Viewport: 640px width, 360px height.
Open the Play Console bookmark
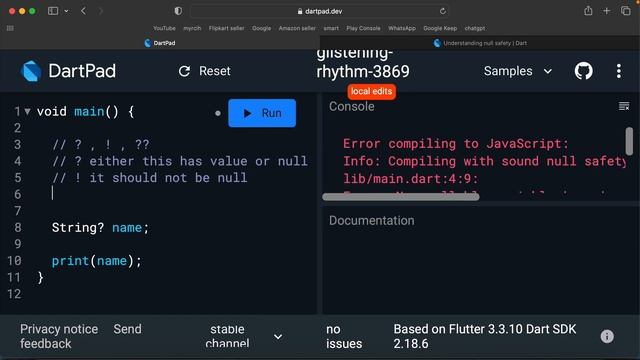click(363, 28)
